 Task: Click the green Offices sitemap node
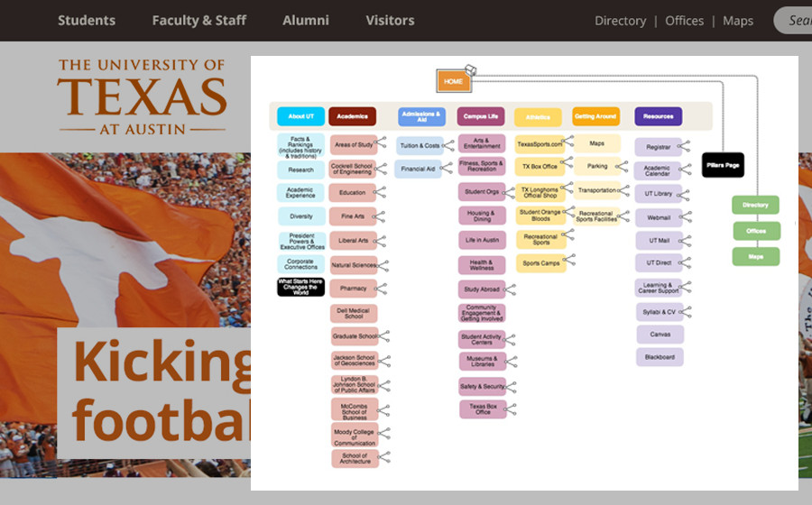coord(757,231)
